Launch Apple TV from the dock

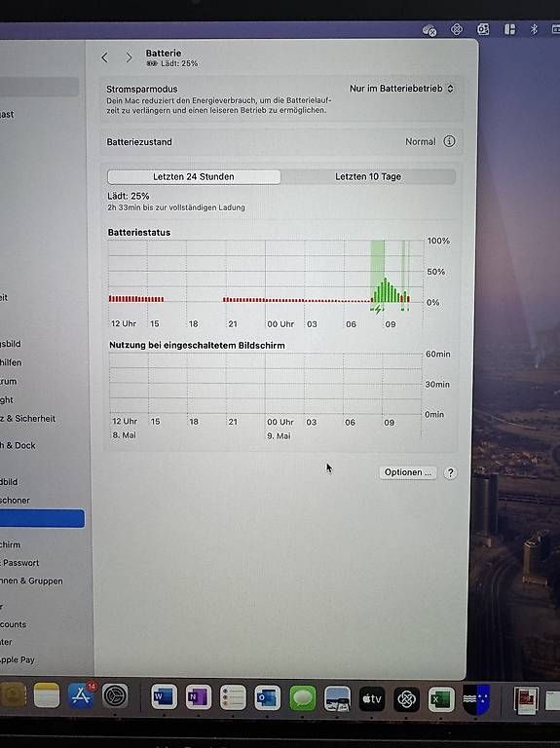coord(372,699)
